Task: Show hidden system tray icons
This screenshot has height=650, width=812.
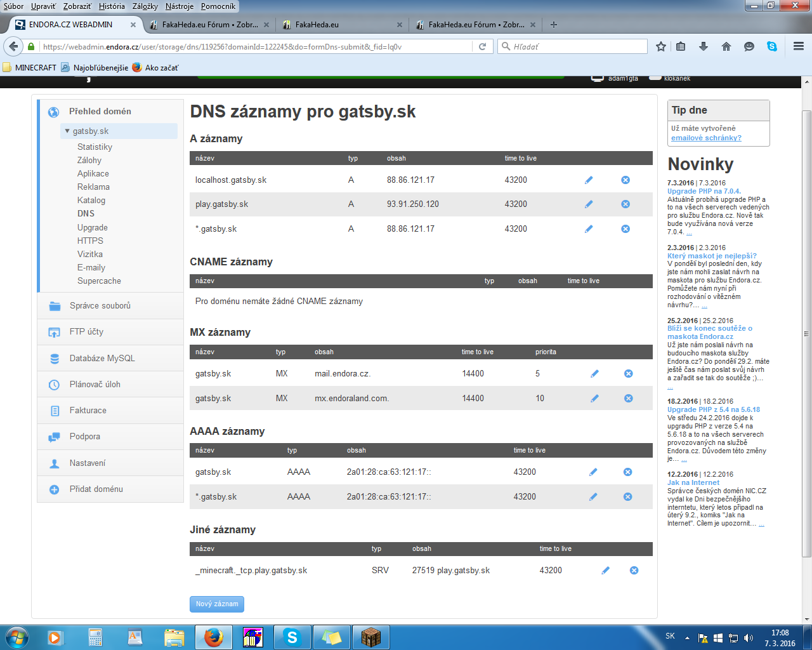Action: point(687,638)
